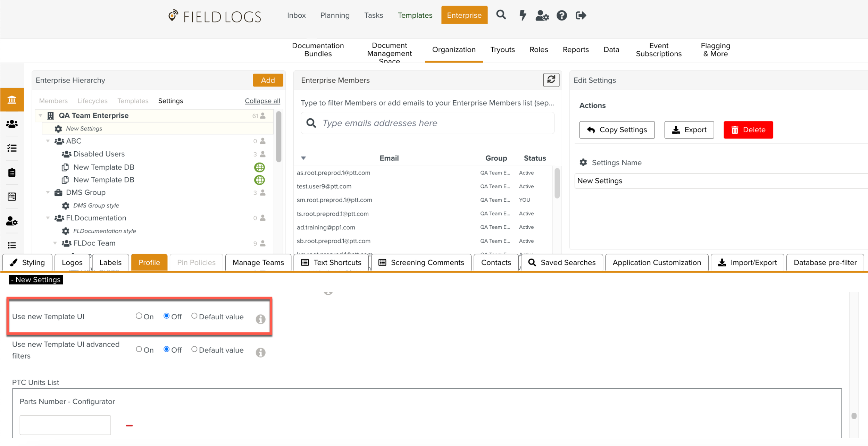Collapse the DMS Group node
The width and height of the screenshot is (868, 446).
pyautogui.click(x=48, y=192)
